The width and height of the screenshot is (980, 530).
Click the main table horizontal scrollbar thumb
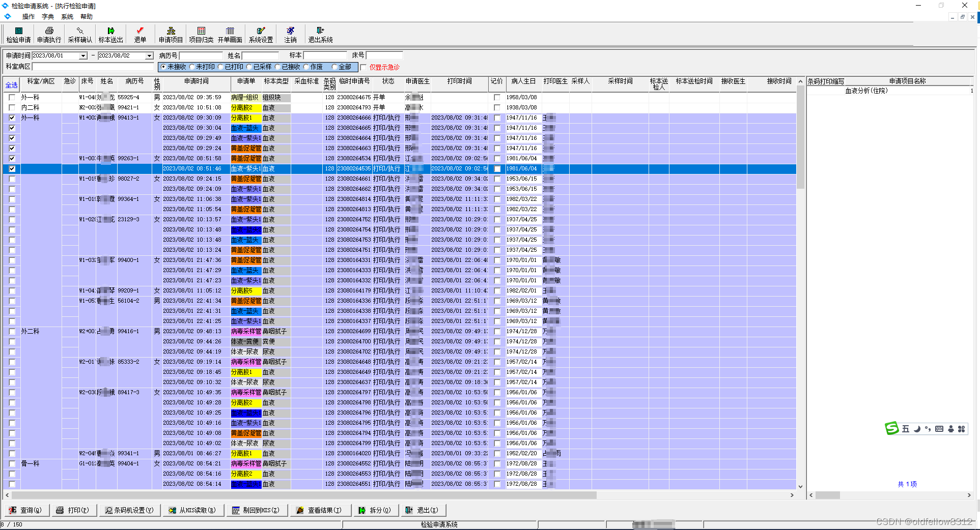click(304, 495)
